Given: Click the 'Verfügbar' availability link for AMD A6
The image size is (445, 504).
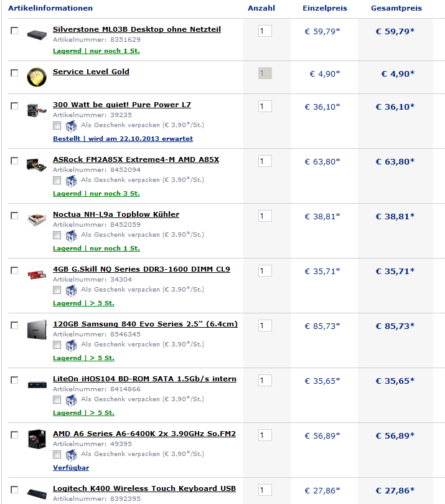Looking at the screenshot, I should (x=71, y=468).
